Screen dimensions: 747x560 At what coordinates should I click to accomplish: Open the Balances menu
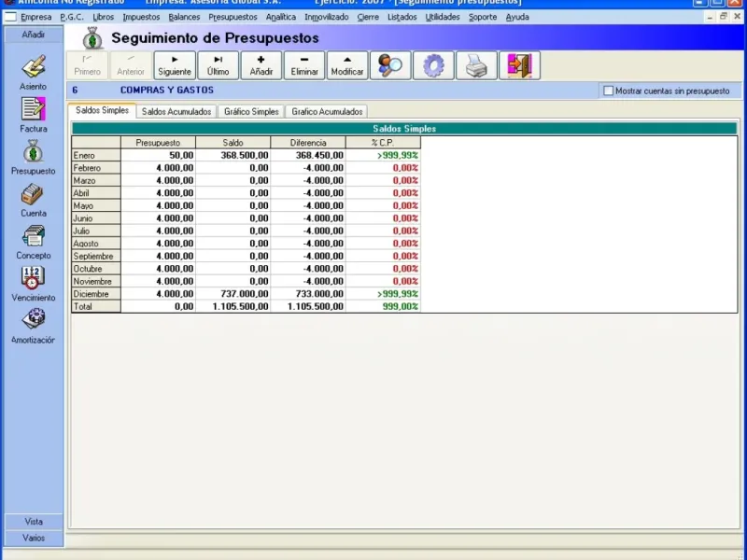coord(184,17)
